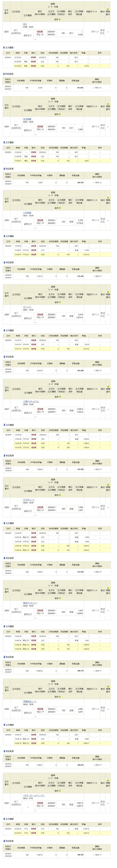Open the 住友商事 stock link
The height and width of the screenshot is (868, 117).
[27, 119]
